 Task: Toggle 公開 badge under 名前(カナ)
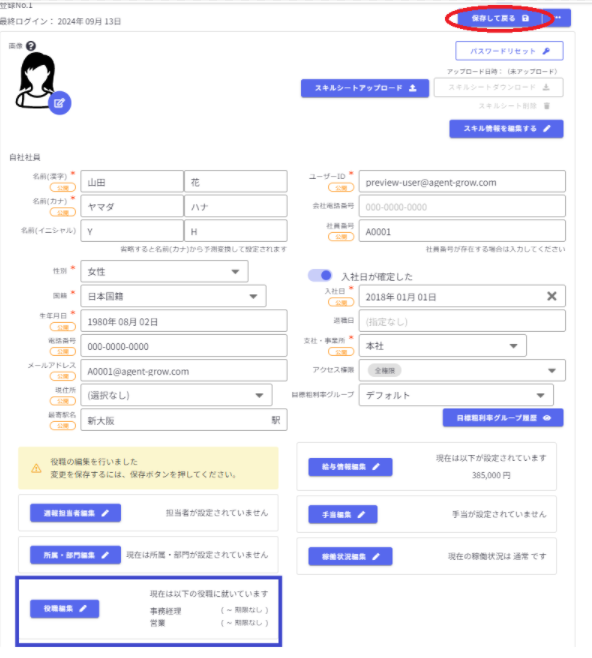(63, 212)
